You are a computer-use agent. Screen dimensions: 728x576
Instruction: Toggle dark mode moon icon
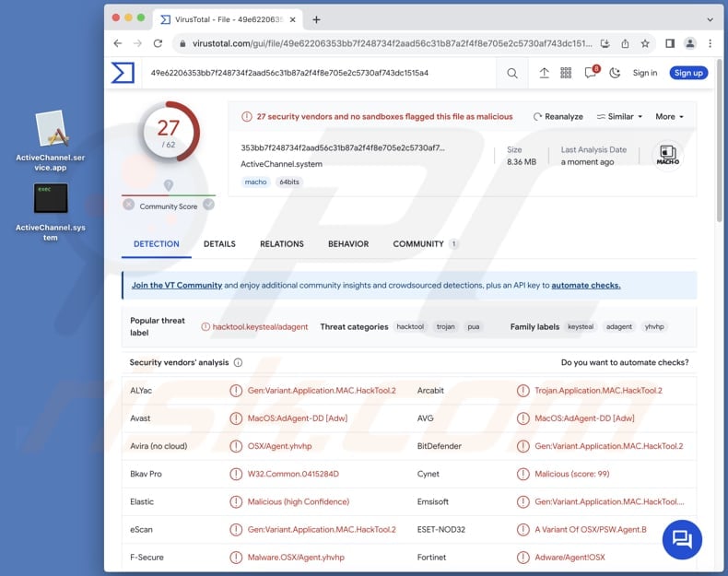[x=615, y=73]
